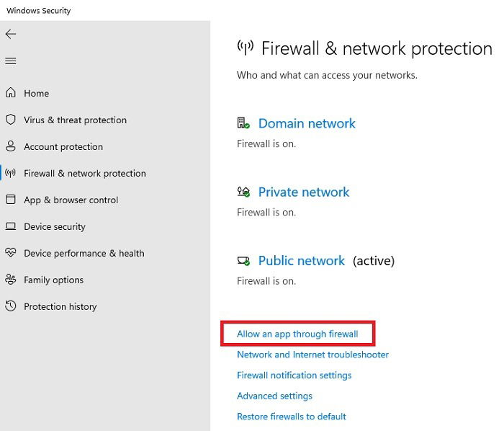504x431 pixels.
Task: Open the active Public network settings
Action: pyautogui.click(x=302, y=261)
